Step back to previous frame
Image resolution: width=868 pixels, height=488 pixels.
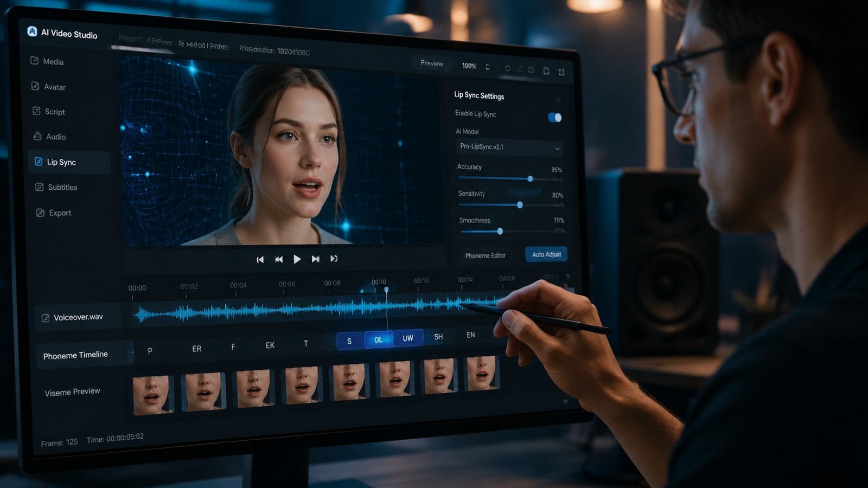click(x=279, y=260)
